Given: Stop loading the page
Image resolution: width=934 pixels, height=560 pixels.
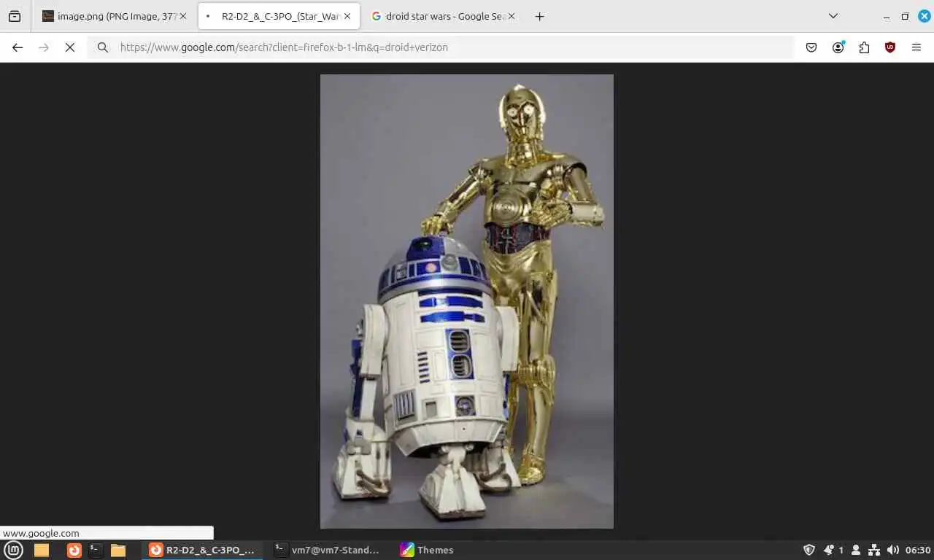Looking at the screenshot, I should (x=70, y=47).
